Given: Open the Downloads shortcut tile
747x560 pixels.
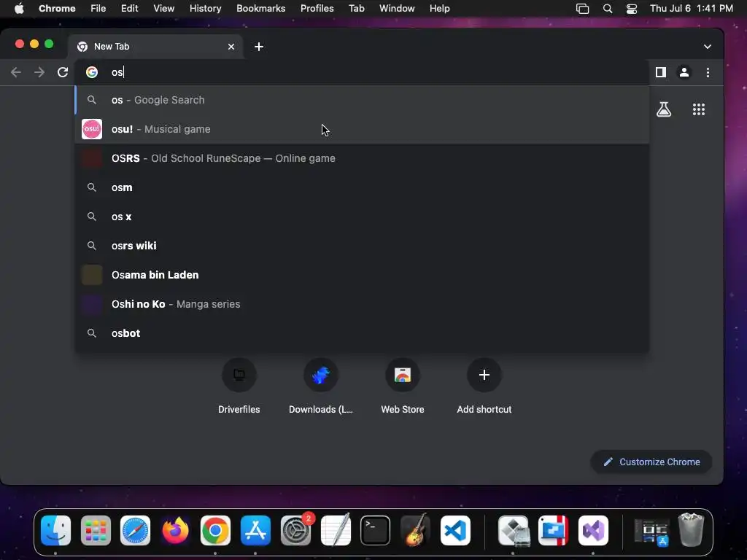Looking at the screenshot, I should (x=321, y=386).
